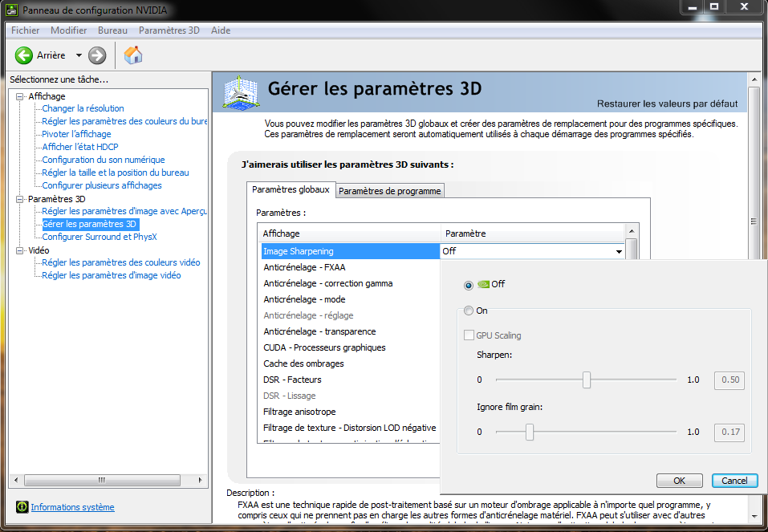Select the On radio button
768x532 pixels.
coord(469,311)
